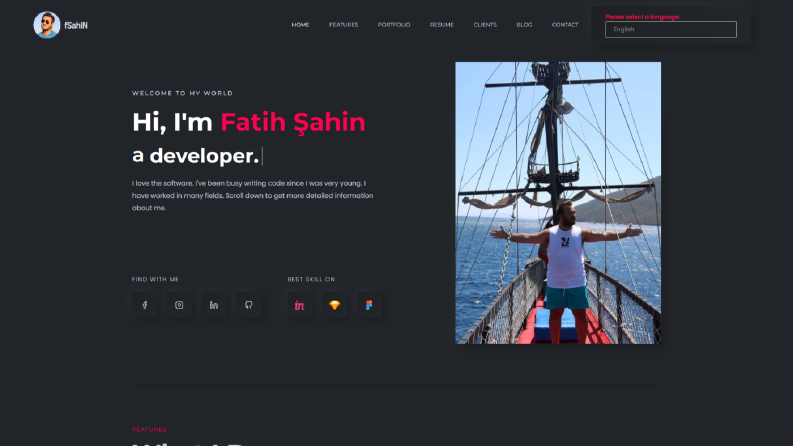The width and height of the screenshot is (793, 446).
Task: Click the fSahiN site name link
Action: click(76, 25)
